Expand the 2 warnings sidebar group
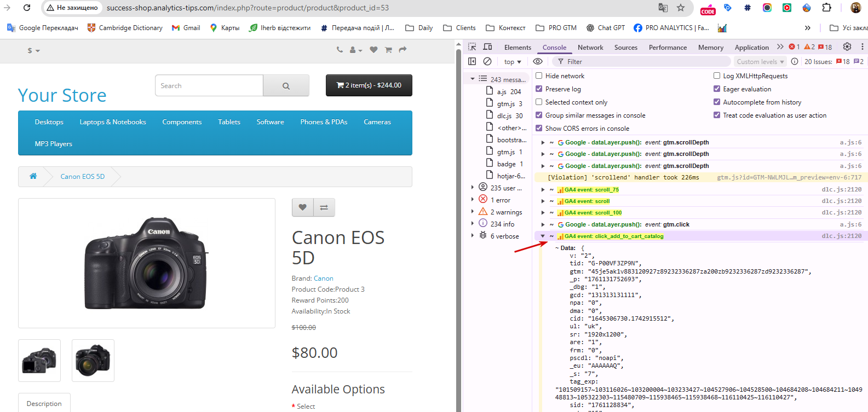 473,212
